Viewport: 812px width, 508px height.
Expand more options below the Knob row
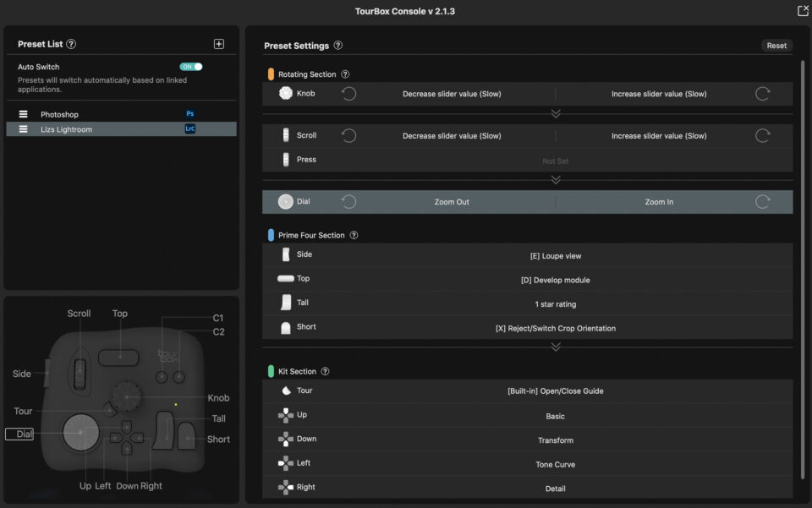click(x=556, y=113)
